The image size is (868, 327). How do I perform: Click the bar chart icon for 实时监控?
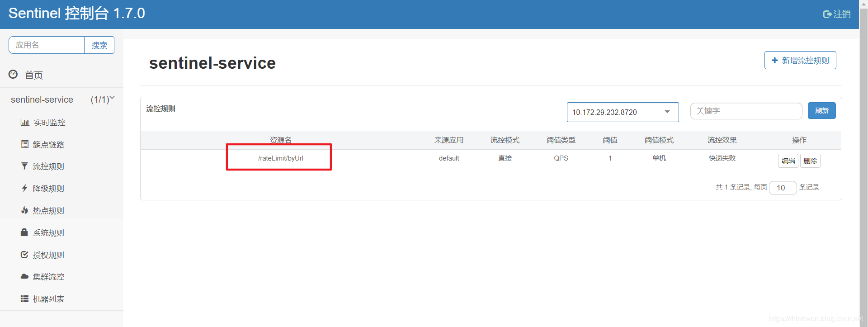coord(25,123)
